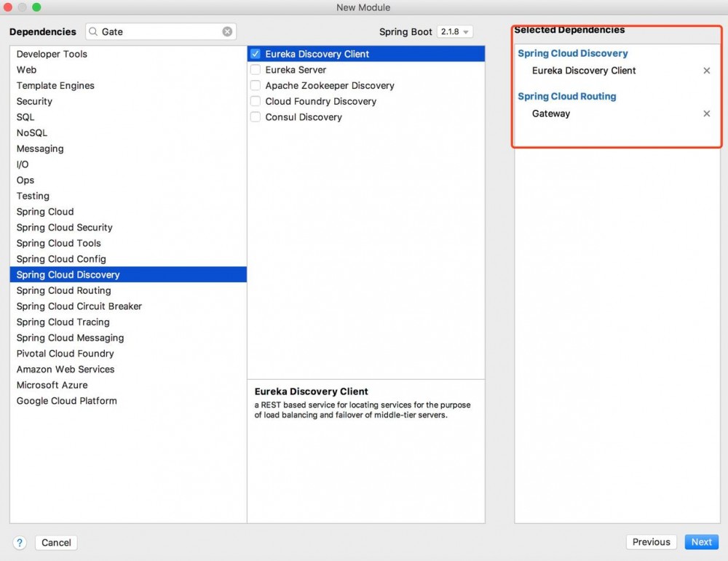Select Spring Cloud Discovery category
The width and height of the screenshot is (728, 561).
point(128,275)
